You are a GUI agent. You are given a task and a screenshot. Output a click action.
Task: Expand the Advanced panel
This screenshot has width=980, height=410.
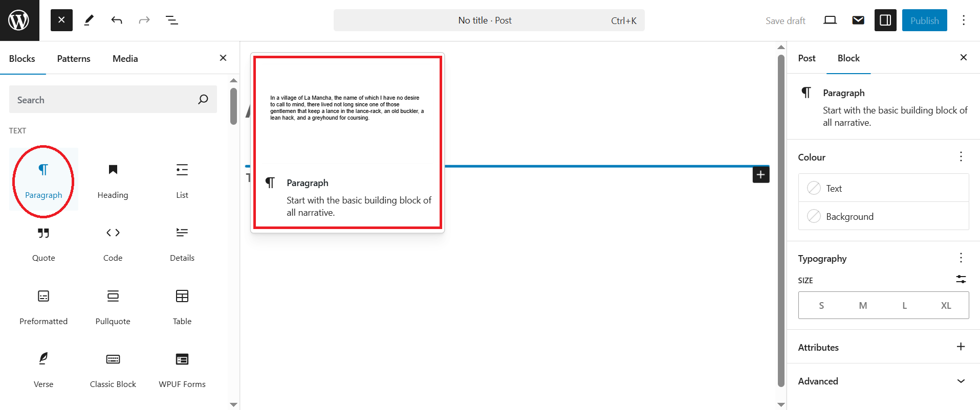pos(883,381)
